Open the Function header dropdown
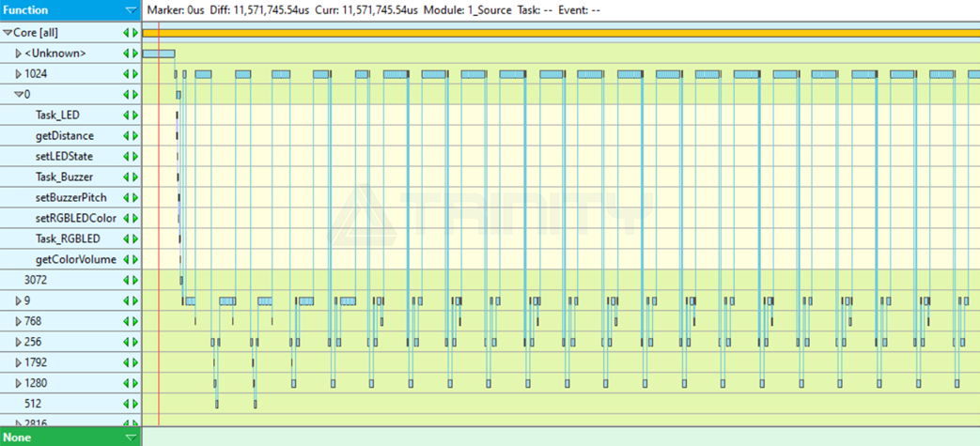This screenshot has width=980, height=446. (x=130, y=10)
